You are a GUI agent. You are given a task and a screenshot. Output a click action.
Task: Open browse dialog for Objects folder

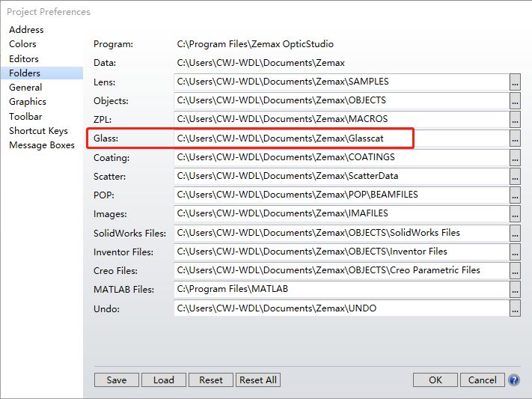[515, 100]
